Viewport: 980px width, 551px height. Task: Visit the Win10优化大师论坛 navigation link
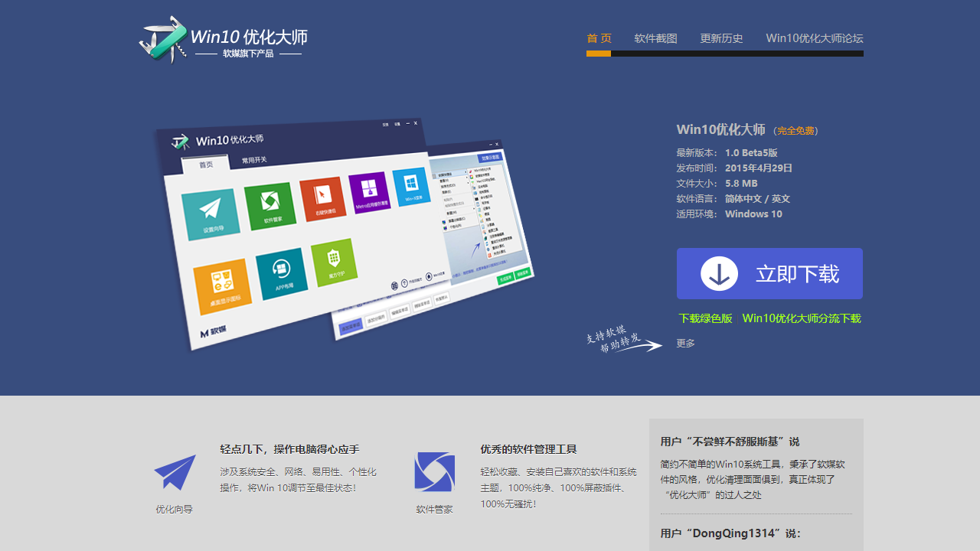(x=814, y=37)
